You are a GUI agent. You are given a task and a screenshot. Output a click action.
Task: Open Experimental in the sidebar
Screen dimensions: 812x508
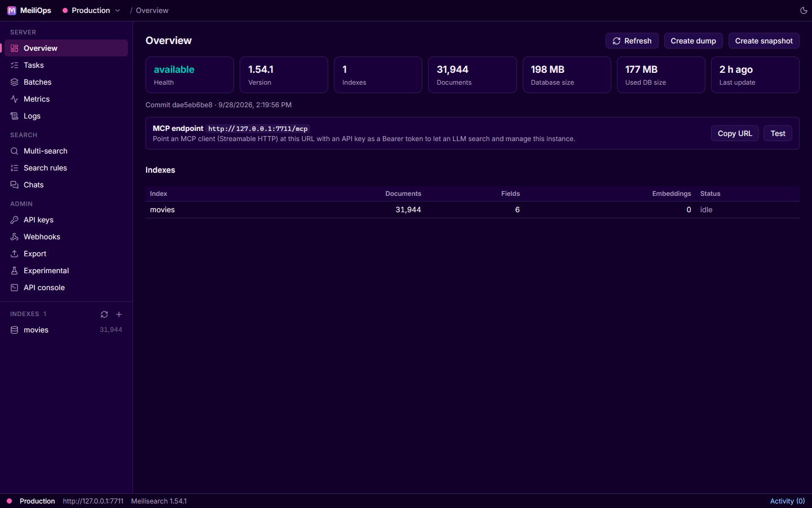coord(67,271)
